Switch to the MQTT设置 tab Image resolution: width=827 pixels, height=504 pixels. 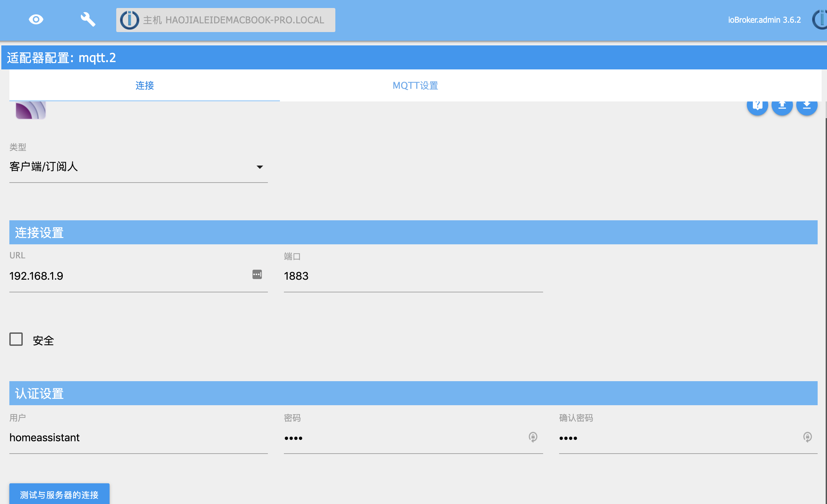pyautogui.click(x=415, y=85)
